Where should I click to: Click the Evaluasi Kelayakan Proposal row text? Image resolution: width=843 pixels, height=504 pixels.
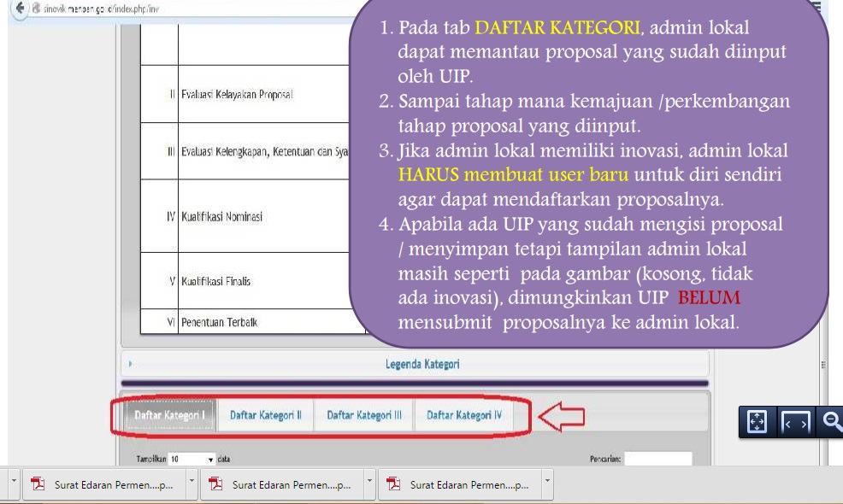(237, 95)
